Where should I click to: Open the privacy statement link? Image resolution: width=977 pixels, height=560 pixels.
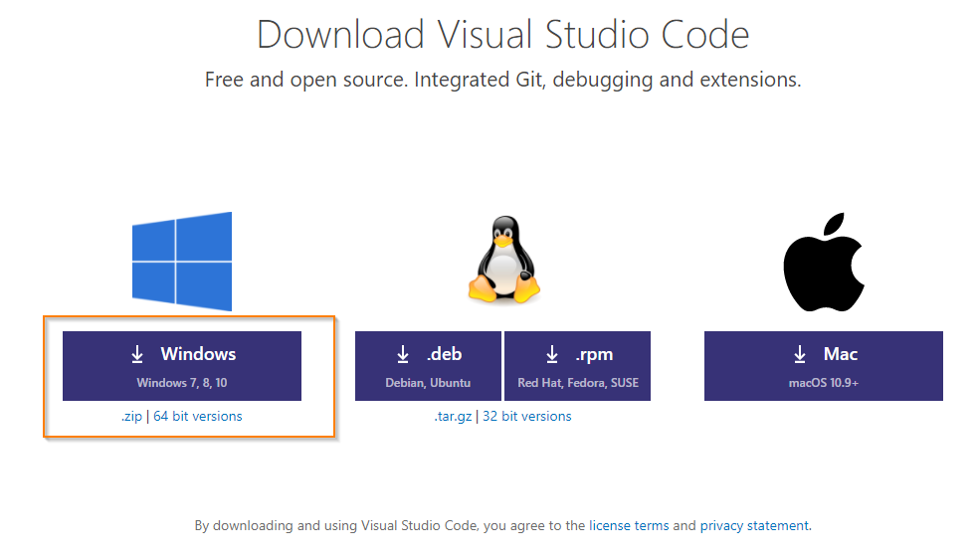pyautogui.click(x=754, y=525)
